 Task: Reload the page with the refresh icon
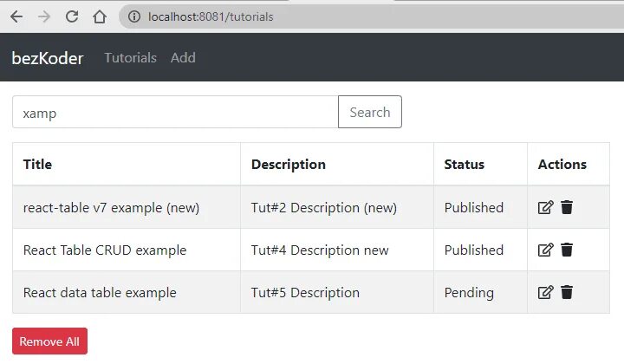click(72, 16)
